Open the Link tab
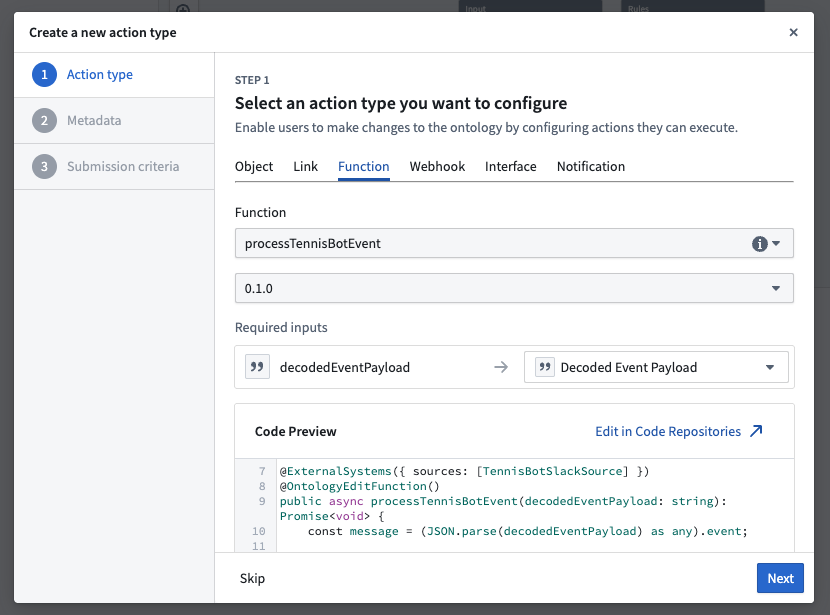The image size is (830, 615). click(305, 166)
